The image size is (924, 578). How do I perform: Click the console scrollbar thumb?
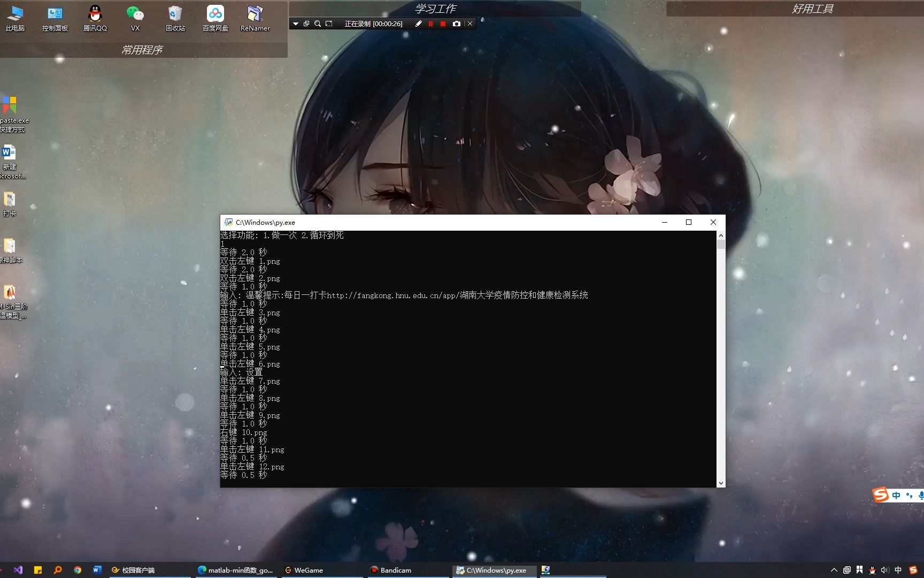tap(721, 244)
